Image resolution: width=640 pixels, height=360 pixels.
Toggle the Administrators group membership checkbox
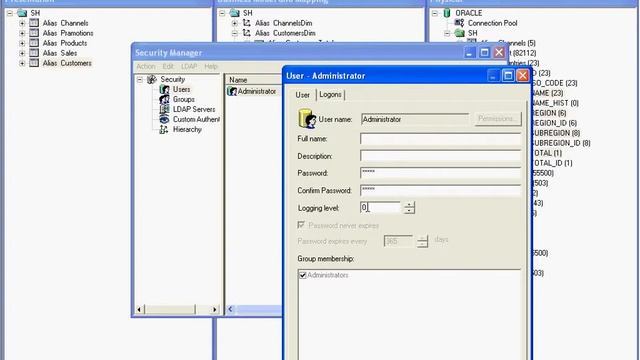302,275
